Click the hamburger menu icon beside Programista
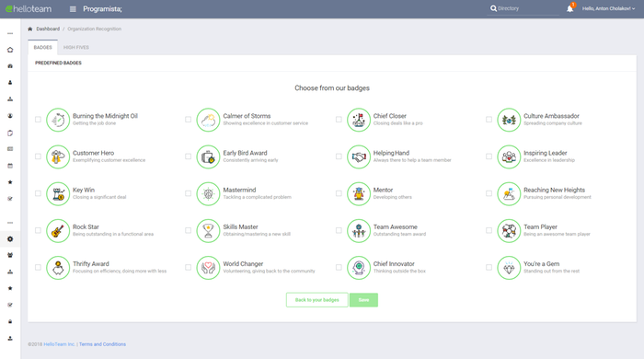 [x=73, y=9]
